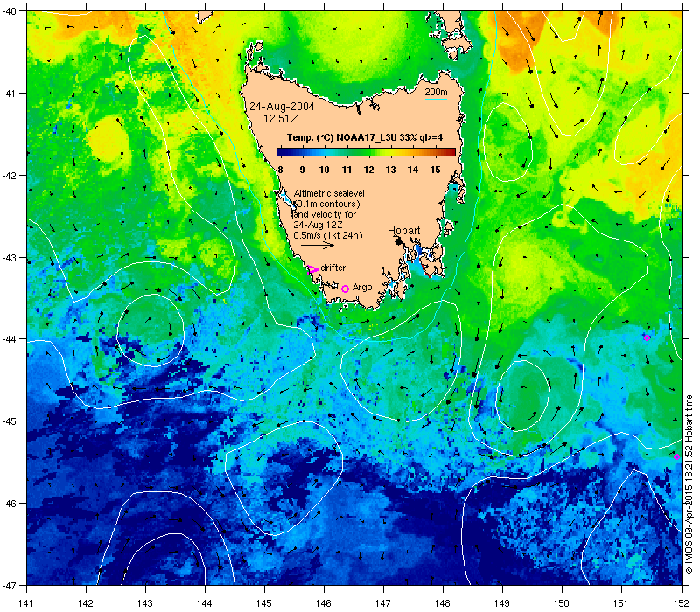Viewport: 700px width, 612px height.
Task: Click the longitude axis label '141'
Action: click(27, 604)
